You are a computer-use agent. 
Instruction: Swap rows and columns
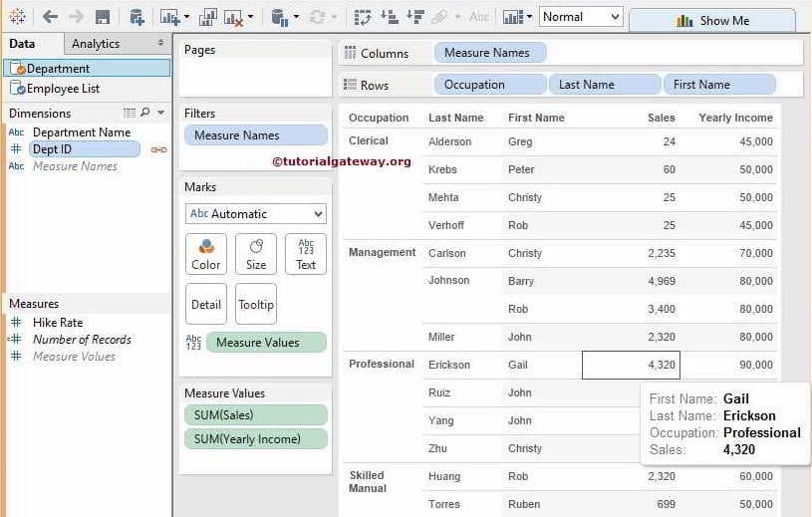pyautogui.click(x=363, y=17)
